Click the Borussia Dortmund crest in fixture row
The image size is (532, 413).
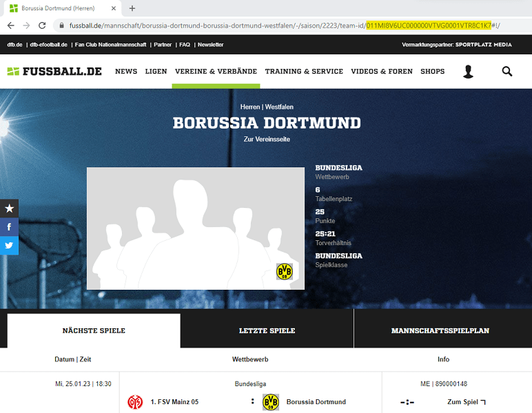click(x=271, y=402)
